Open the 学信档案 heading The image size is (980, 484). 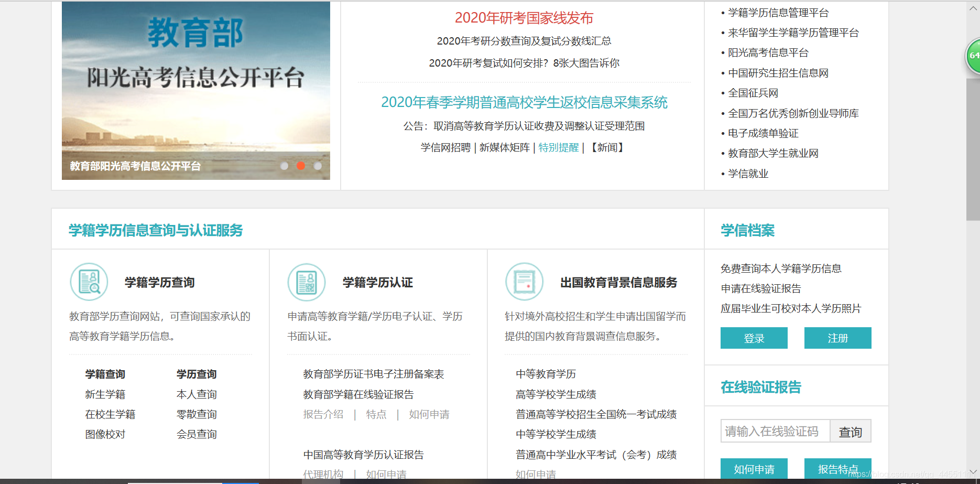tap(748, 230)
